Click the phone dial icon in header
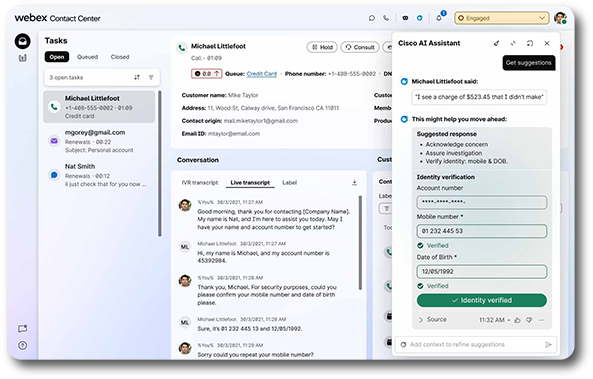593x379 pixels. [x=386, y=18]
